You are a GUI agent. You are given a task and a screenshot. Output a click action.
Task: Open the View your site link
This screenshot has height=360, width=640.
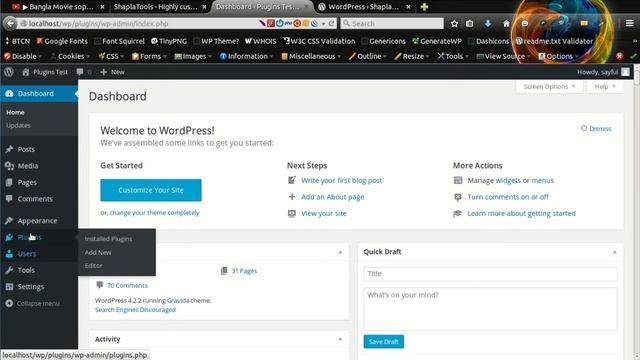pyautogui.click(x=324, y=213)
